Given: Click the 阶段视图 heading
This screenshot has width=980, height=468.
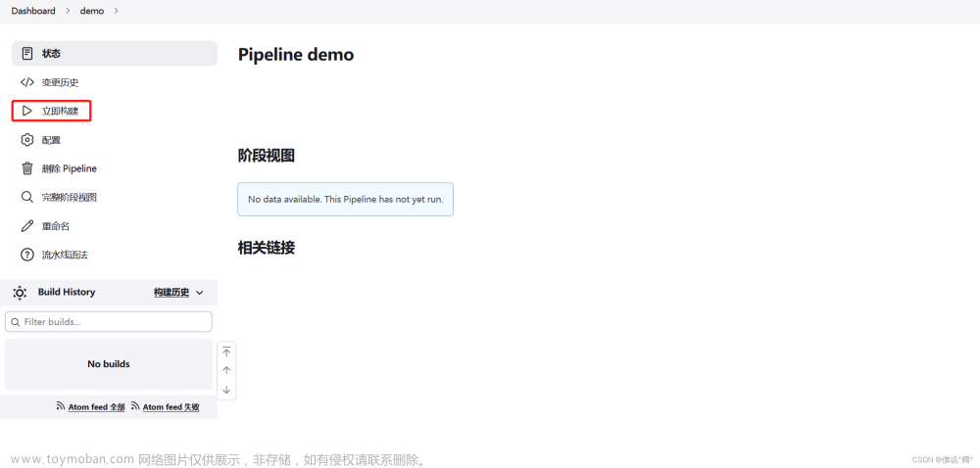Looking at the screenshot, I should (x=267, y=156).
